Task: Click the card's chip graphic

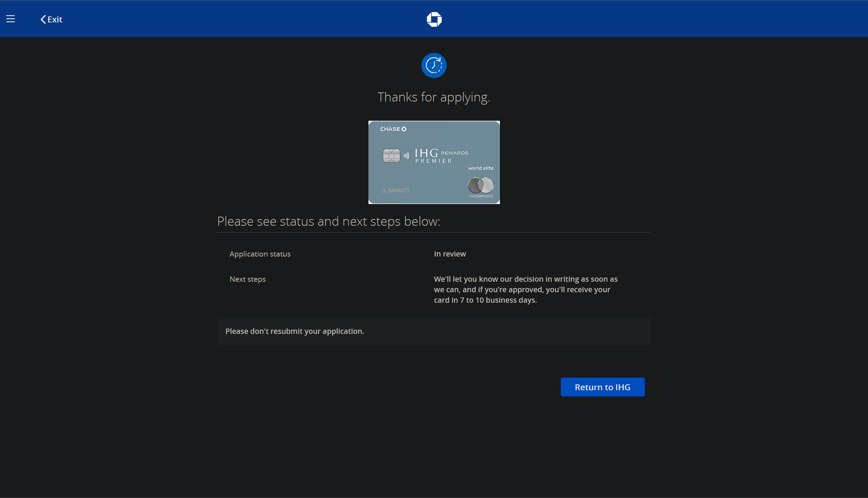Action: click(x=391, y=156)
